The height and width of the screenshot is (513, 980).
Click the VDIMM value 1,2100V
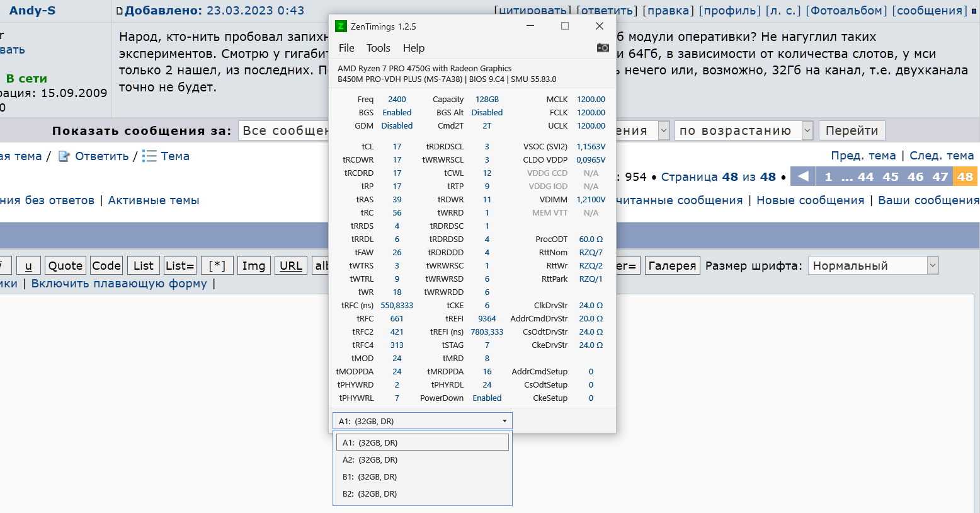click(x=591, y=200)
